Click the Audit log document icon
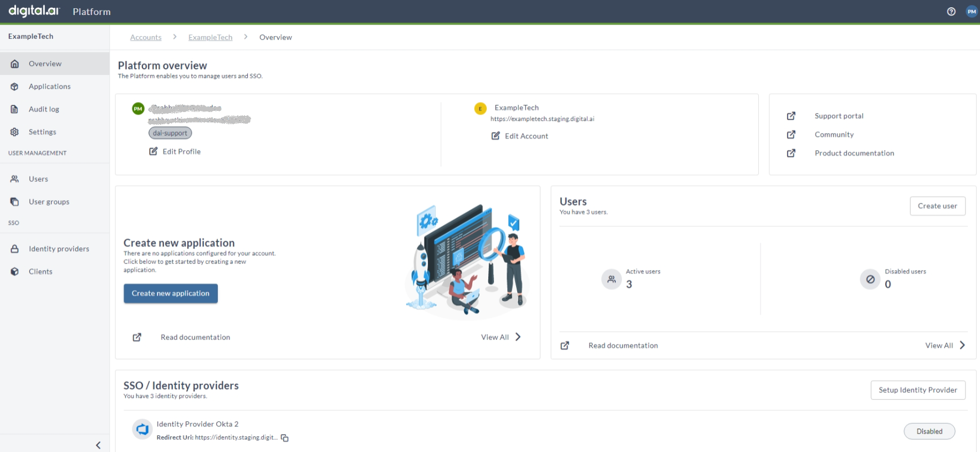 click(x=15, y=109)
